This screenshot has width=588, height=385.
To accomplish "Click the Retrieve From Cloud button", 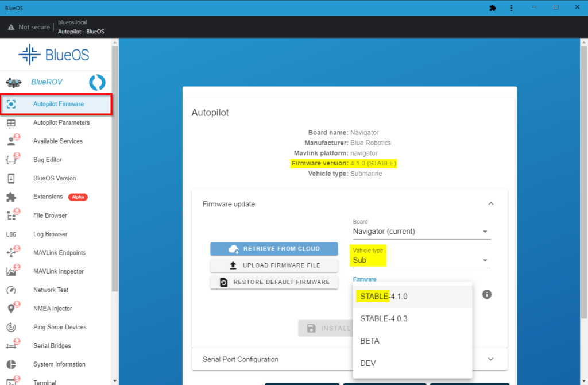I will coord(274,249).
